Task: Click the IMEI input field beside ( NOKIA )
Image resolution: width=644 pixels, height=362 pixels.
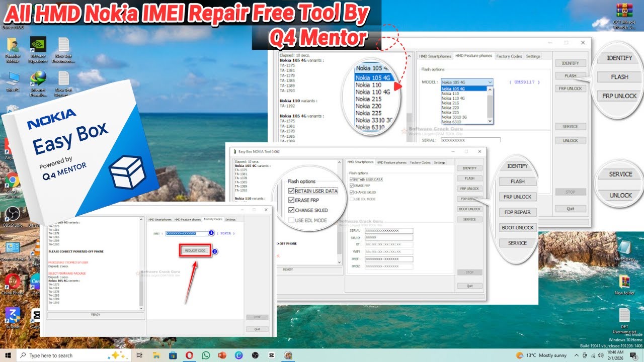Action: tap(187, 233)
